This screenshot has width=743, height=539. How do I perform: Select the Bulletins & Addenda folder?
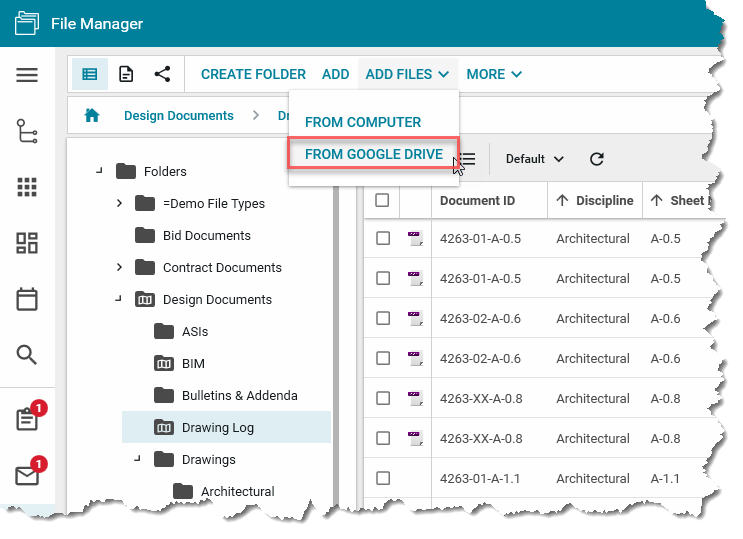click(x=239, y=395)
